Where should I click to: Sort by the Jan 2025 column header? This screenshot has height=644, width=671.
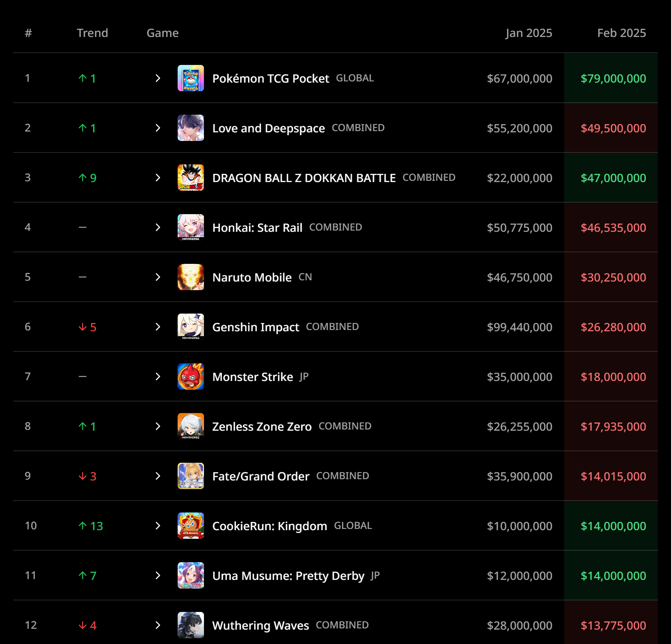click(x=529, y=33)
